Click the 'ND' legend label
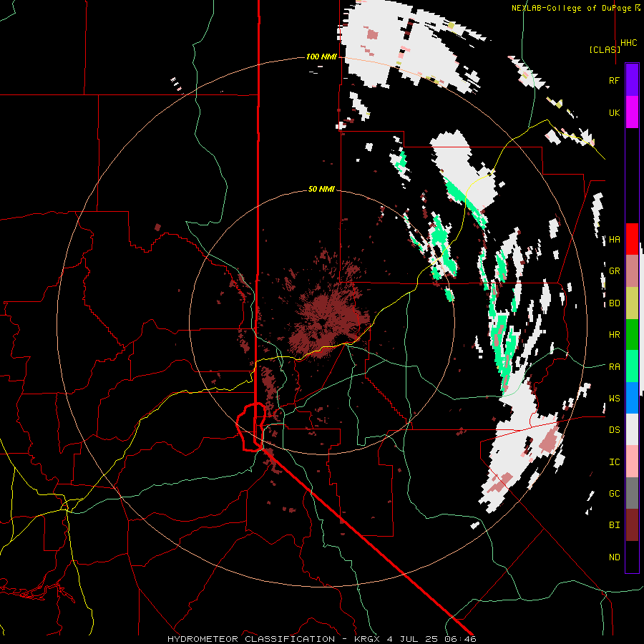The image size is (644, 644). pos(614,557)
